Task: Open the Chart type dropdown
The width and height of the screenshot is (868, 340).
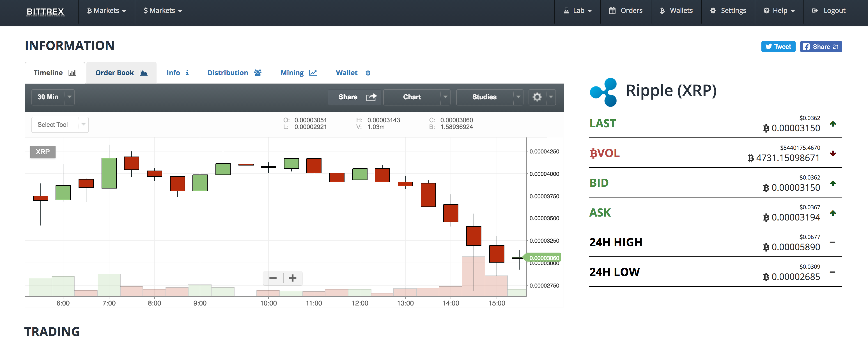Action: (416, 97)
